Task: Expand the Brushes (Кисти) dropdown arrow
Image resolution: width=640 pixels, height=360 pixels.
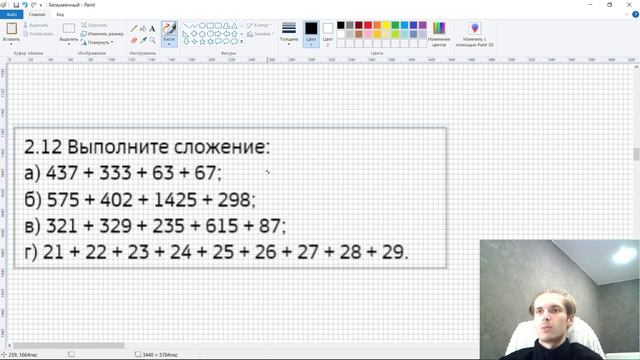Action: [x=169, y=44]
